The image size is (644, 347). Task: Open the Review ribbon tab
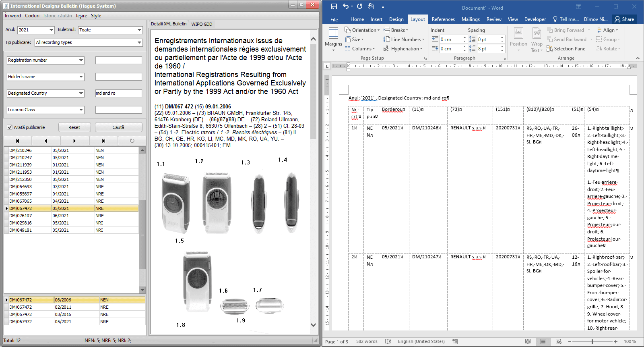pos(494,19)
